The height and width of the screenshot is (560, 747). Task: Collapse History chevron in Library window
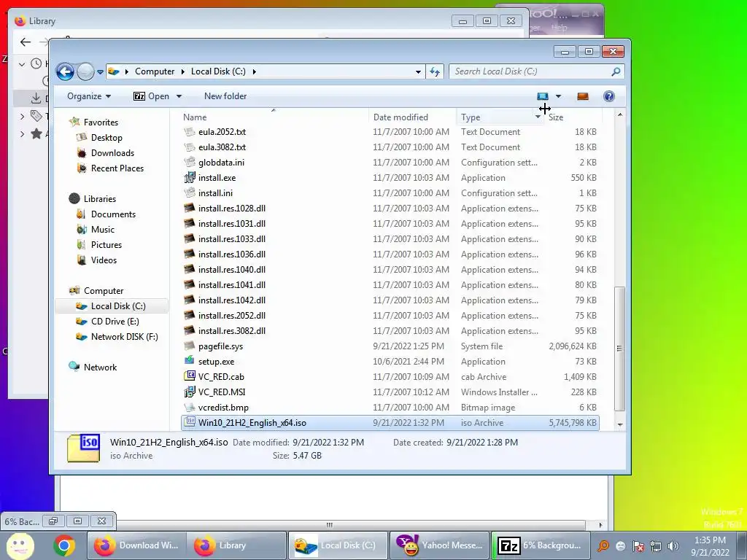click(22, 63)
